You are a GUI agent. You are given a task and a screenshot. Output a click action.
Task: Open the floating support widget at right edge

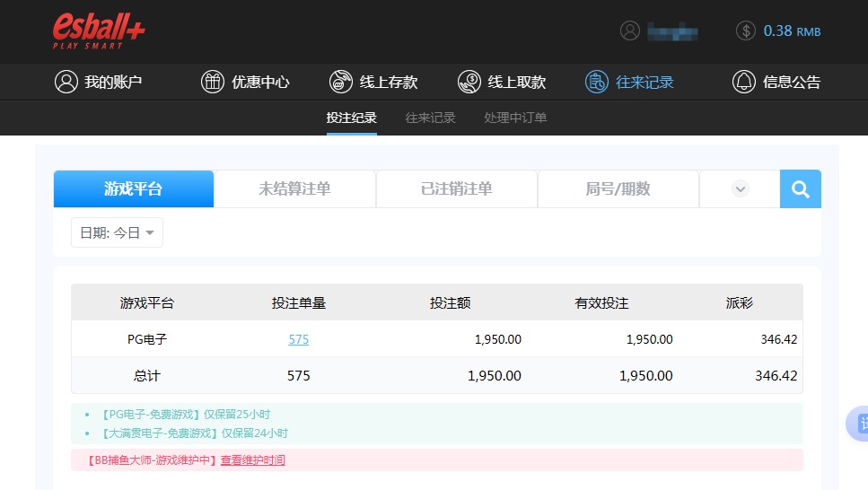tap(857, 424)
